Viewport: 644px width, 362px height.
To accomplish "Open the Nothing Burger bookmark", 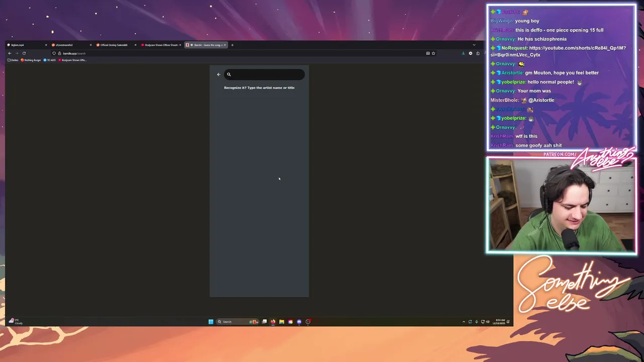I will pos(31,60).
